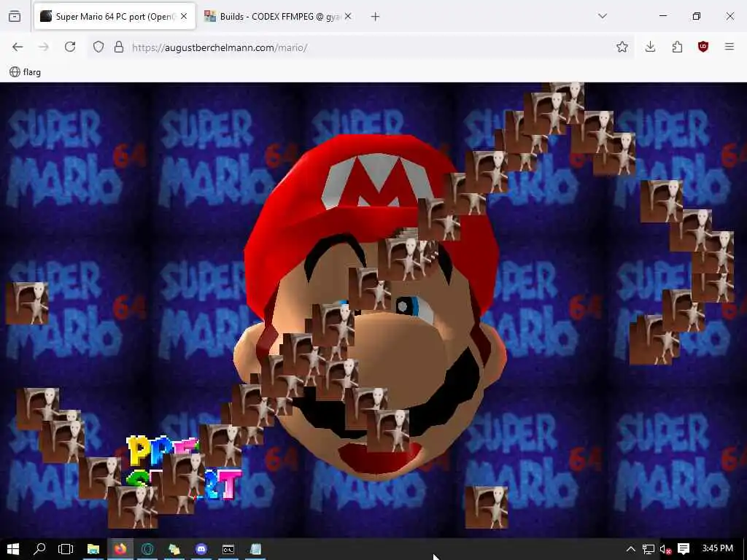Open a new browser tab
This screenshot has height=560, width=747.
click(x=375, y=17)
